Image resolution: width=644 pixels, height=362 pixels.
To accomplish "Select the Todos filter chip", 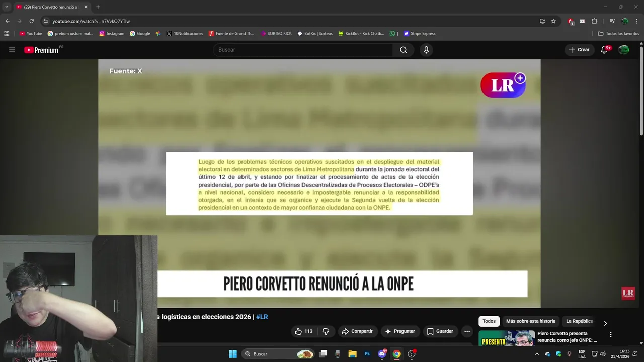I will click(x=489, y=321).
